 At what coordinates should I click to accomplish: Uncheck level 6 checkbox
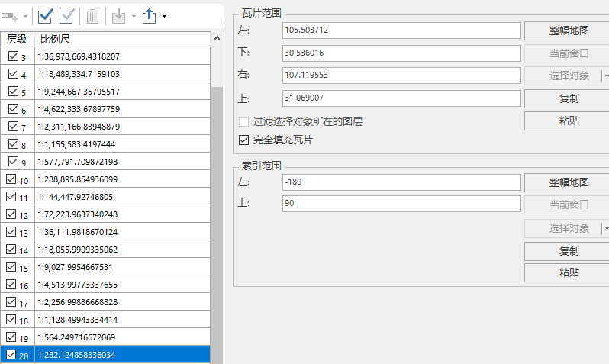pos(13,108)
